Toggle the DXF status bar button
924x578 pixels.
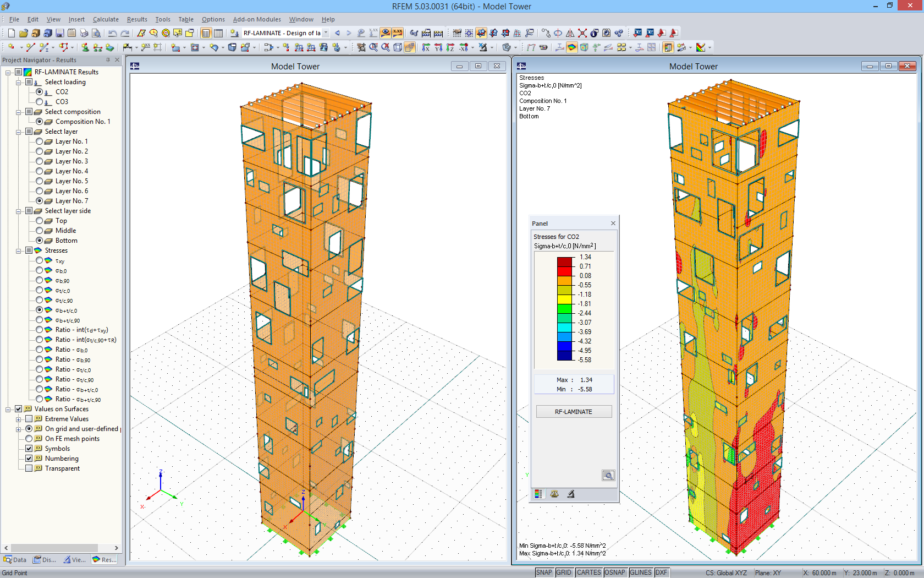(661, 572)
